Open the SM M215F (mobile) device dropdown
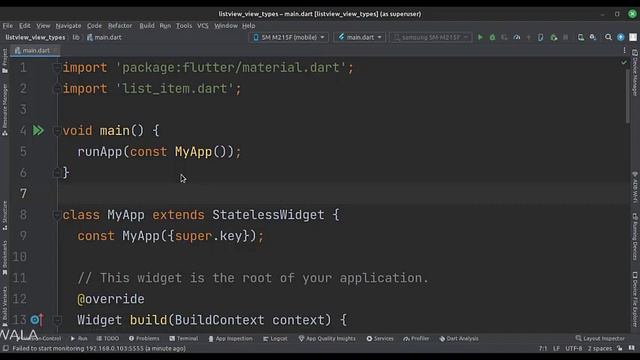Screen dimensions: 640x360 pyautogui.click(x=289, y=37)
